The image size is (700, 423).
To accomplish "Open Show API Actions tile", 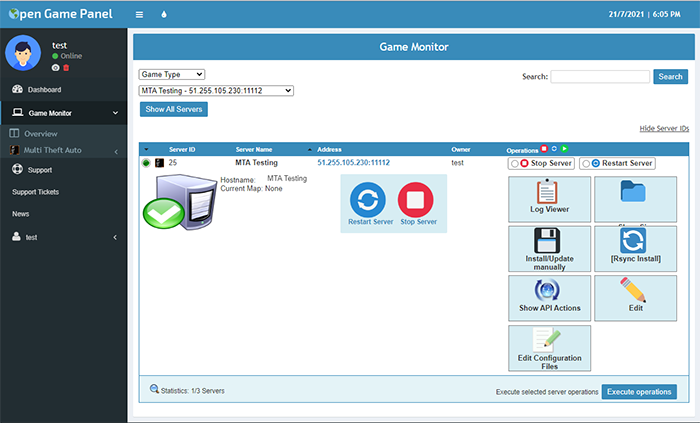I will [549, 298].
